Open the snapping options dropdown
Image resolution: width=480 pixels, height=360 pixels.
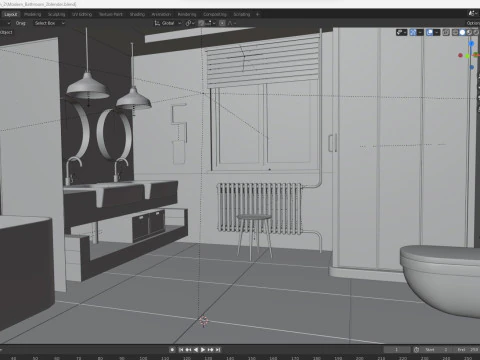click(x=210, y=23)
